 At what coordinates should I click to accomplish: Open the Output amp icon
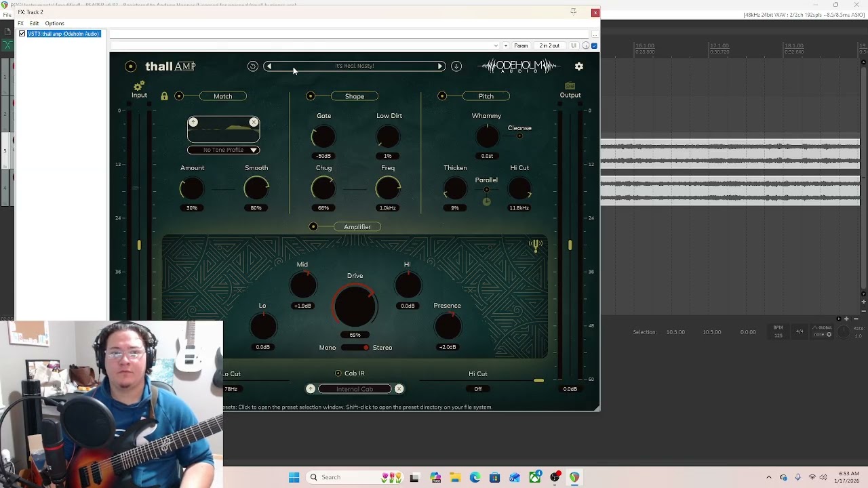(x=570, y=86)
